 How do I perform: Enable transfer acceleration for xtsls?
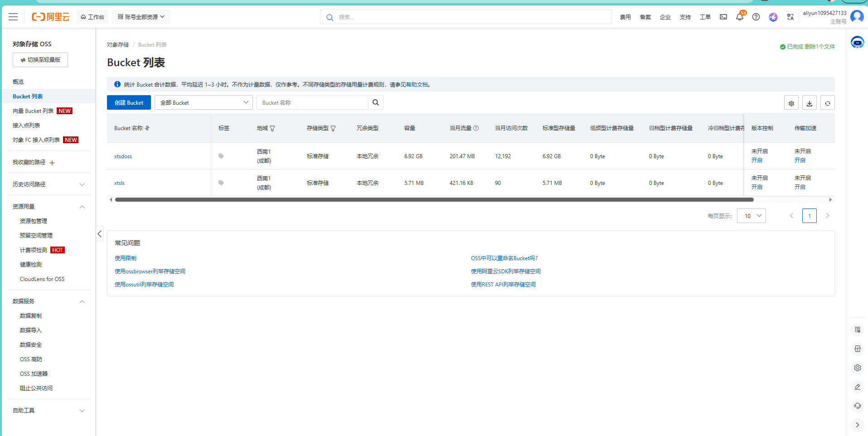tap(800, 187)
